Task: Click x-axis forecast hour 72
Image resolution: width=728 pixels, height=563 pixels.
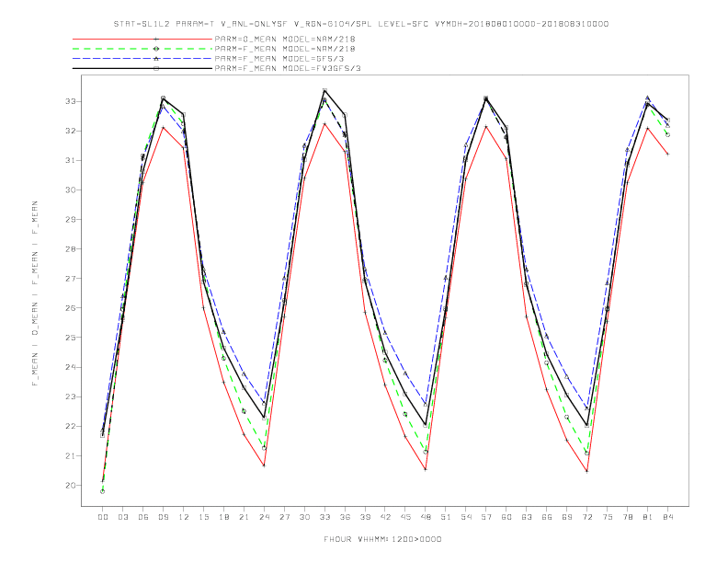Action: [587, 517]
